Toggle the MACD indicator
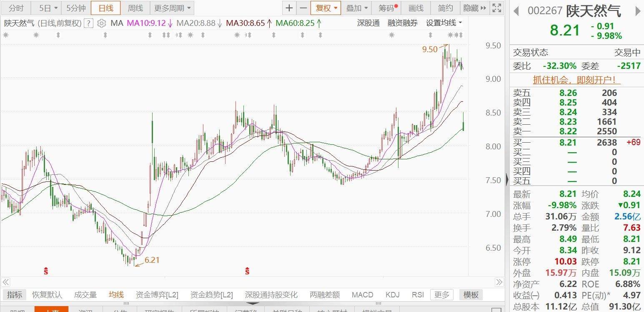644x312 pixels. click(362, 295)
